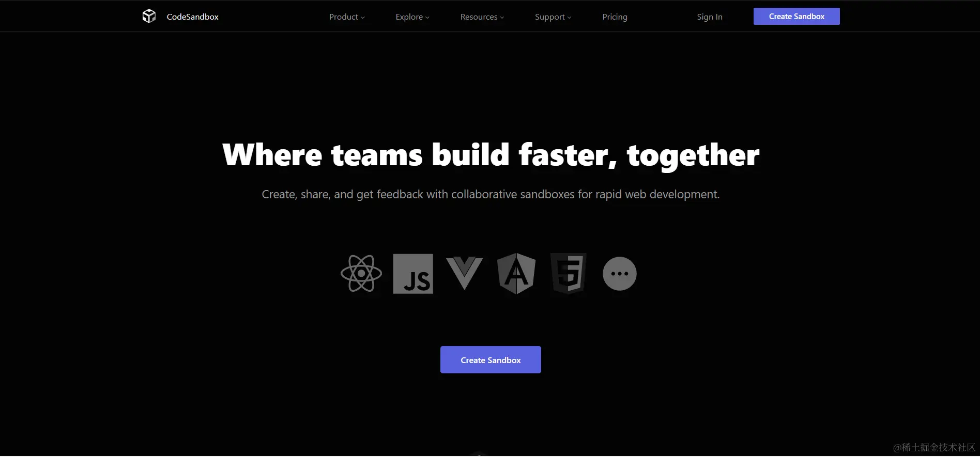Viewport: 980px width, 457px height.
Task: Click the large Create Sandbox button below icons
Action: pos(491,360)
